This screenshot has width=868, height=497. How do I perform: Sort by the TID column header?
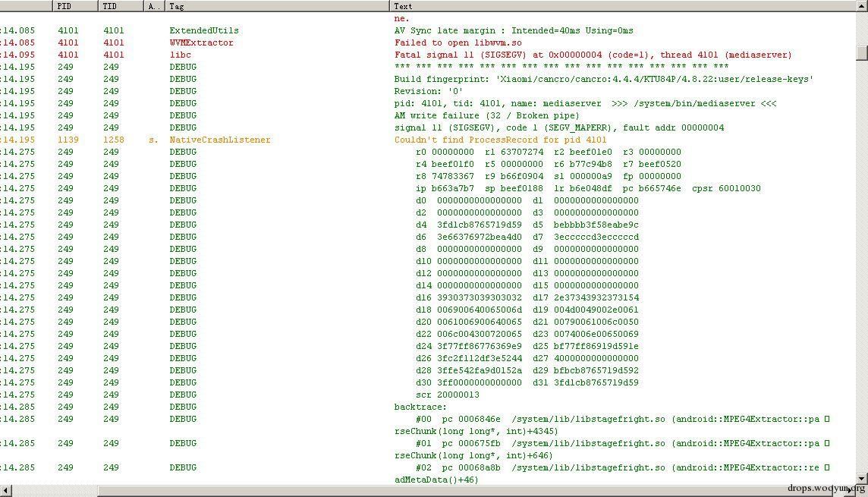[x=120, y=6]
